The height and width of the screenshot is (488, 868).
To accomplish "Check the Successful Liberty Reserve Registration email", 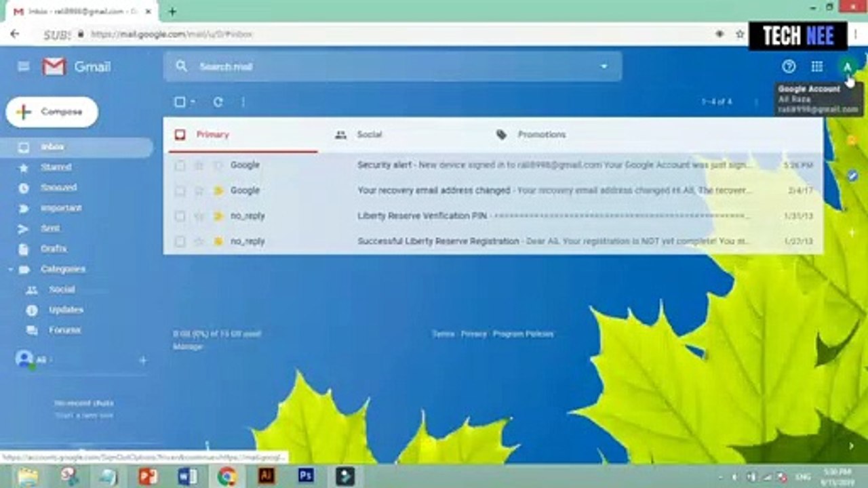I will point(180,241).
